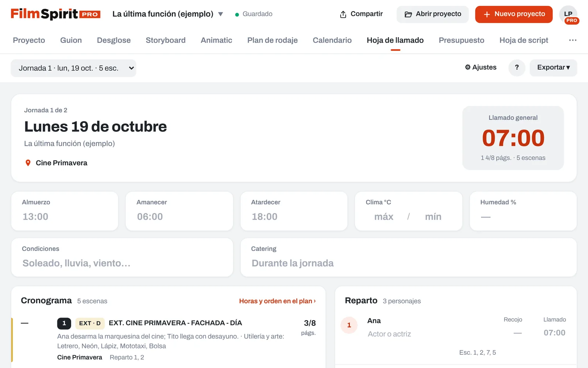Click the Condiciones input field
This screenshot has width=588, height=368.
[x=122, y=263]
